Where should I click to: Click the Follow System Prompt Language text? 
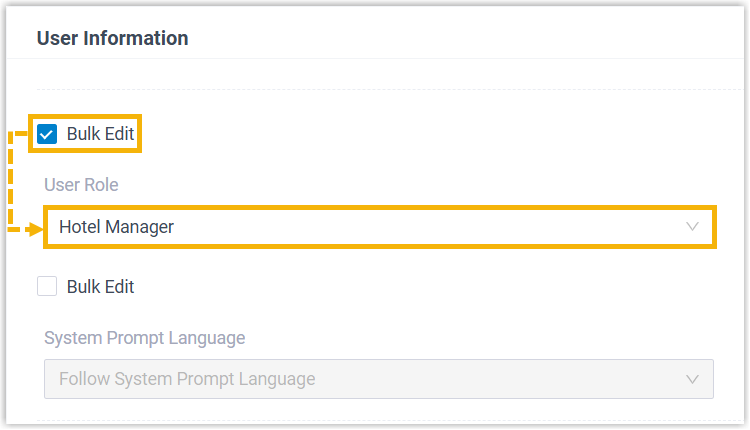[x=187, y=379]
